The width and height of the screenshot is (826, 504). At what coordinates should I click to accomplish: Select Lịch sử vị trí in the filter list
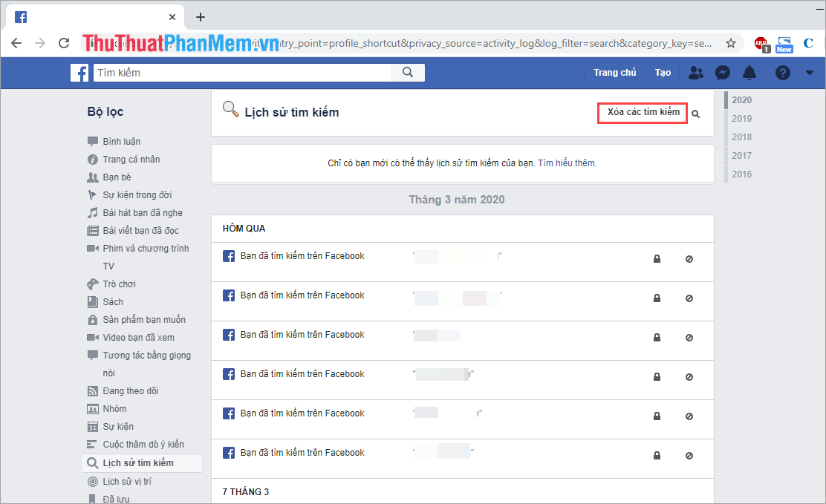pos(131,481)
